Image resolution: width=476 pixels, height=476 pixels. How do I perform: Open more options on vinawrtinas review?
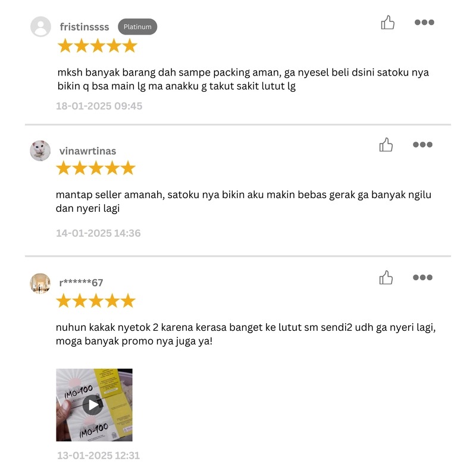[x=422, y=145]
